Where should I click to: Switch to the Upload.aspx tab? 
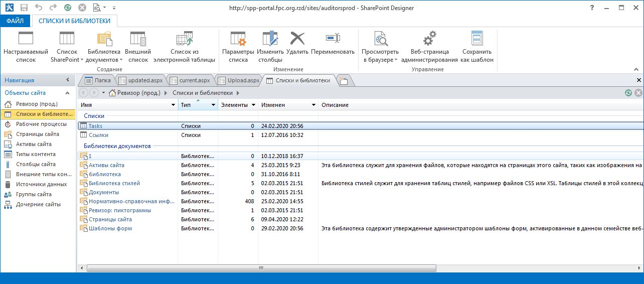(x=239, y=80)
